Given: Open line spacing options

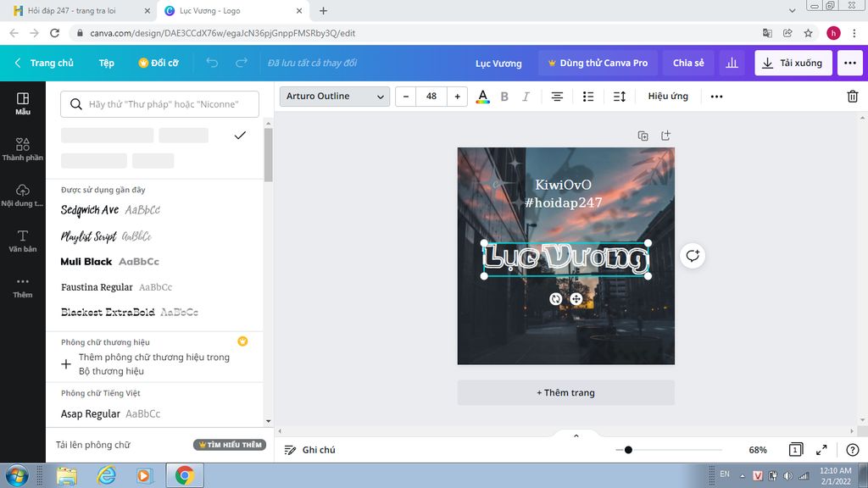Looking at the screenshot, I should 620,97.
